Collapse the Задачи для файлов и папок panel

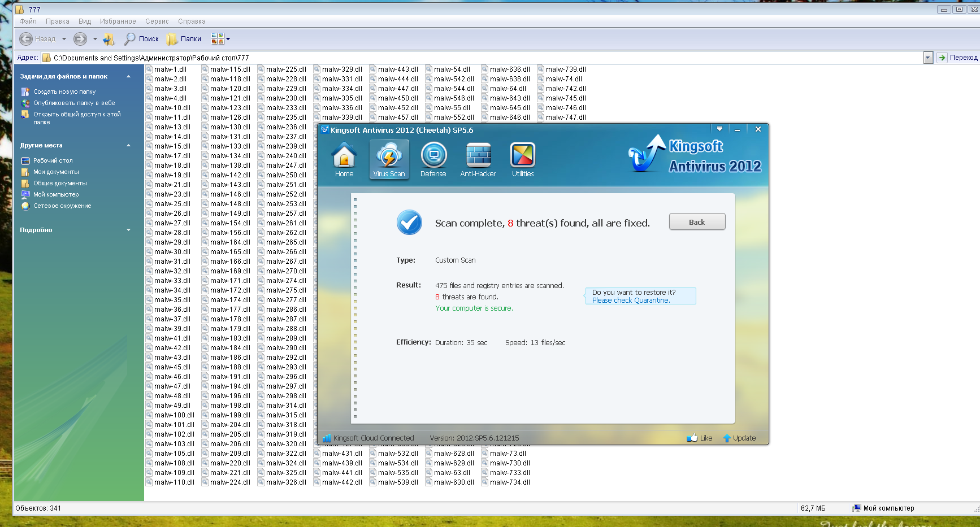[x=128, y=76]
